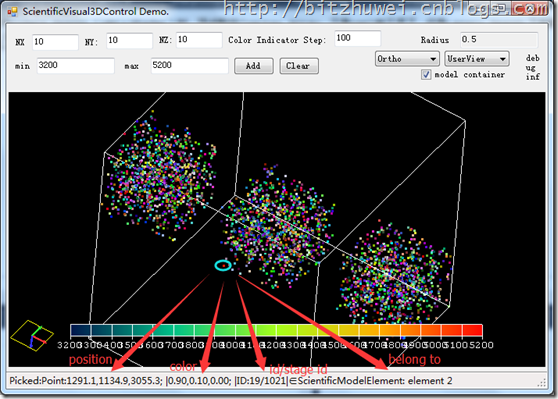This screenshot has width=558, height=399.
Task: Focus the NY input field
Action: tap(130, 41)
